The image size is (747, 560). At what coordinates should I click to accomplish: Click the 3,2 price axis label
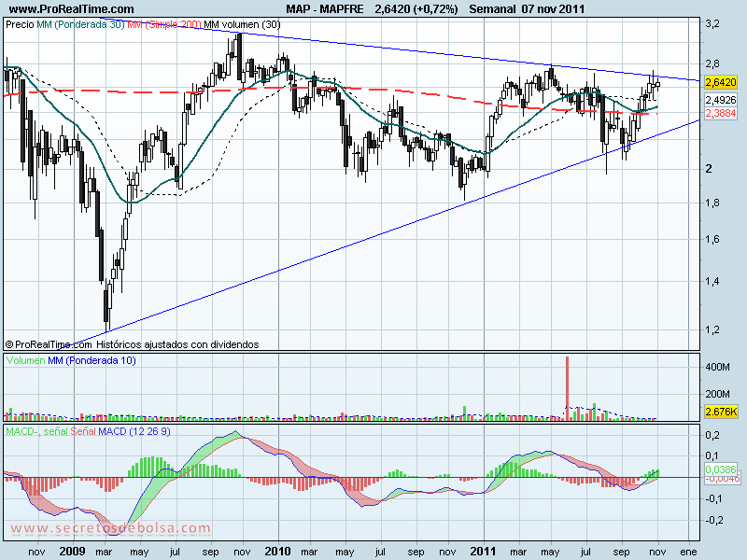click(x=712, y=24)
